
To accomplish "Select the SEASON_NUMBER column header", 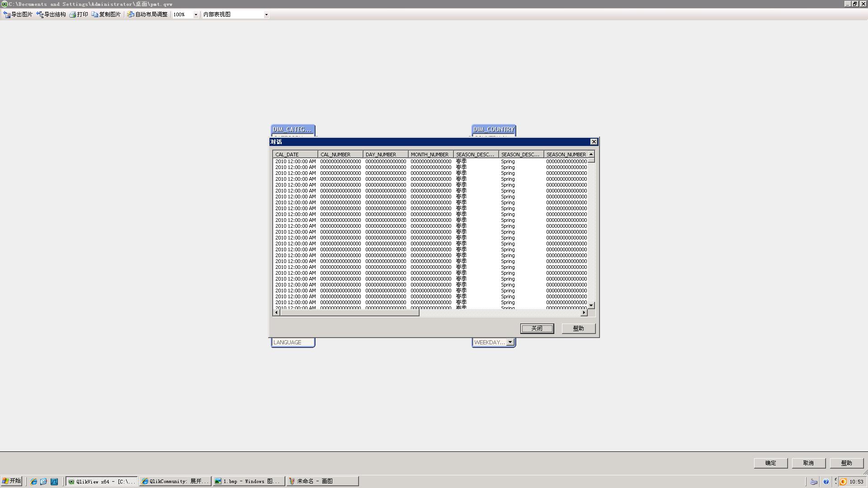I will pos(566,155).
